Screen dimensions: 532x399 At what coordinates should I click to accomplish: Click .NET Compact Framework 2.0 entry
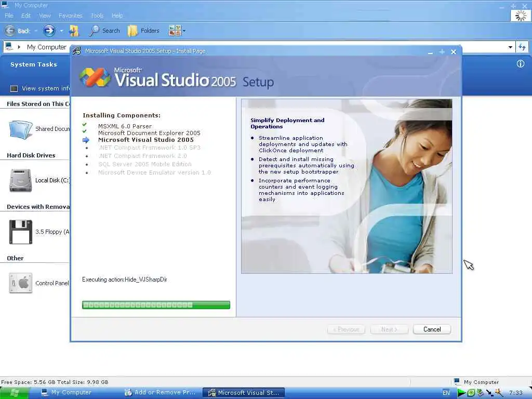[142, 156]
